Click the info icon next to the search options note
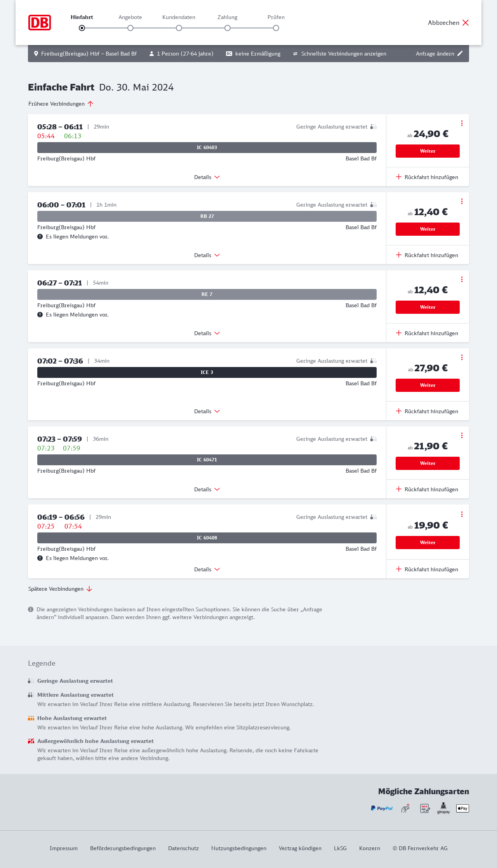 [x=31, y=609]
